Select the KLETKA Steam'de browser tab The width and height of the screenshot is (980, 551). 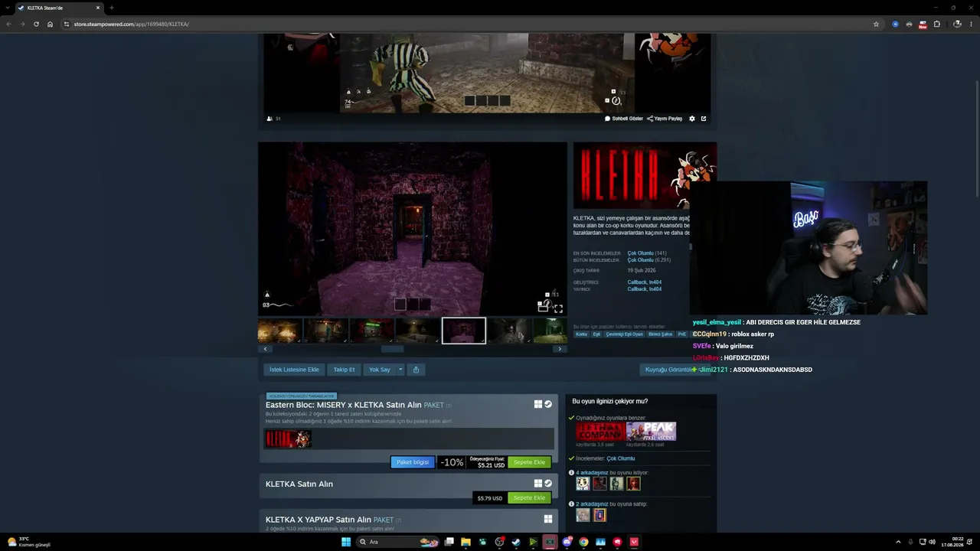click(x=59, y=8)
